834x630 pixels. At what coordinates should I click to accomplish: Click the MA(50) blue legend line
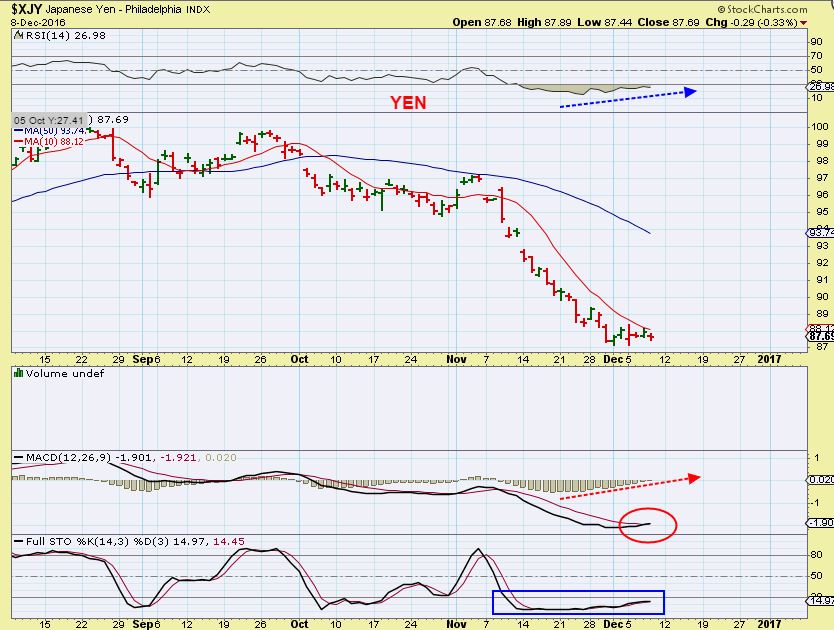click(18, 130)
